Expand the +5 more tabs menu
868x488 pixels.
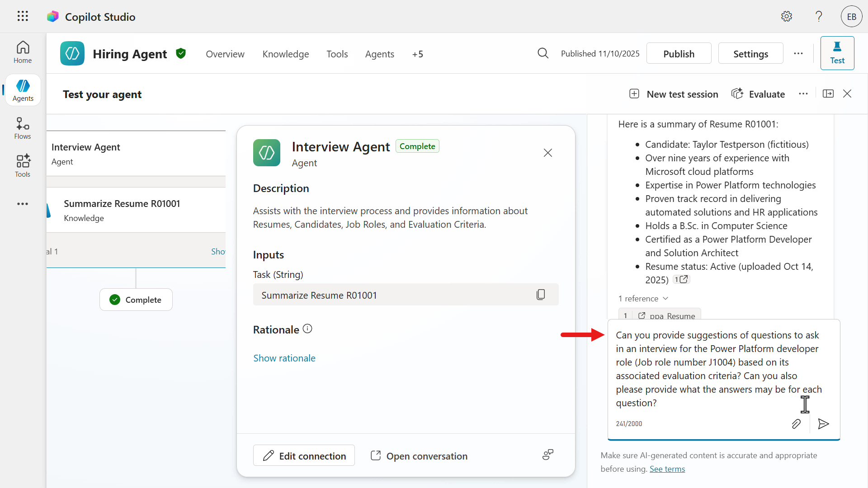pos(417,54)
